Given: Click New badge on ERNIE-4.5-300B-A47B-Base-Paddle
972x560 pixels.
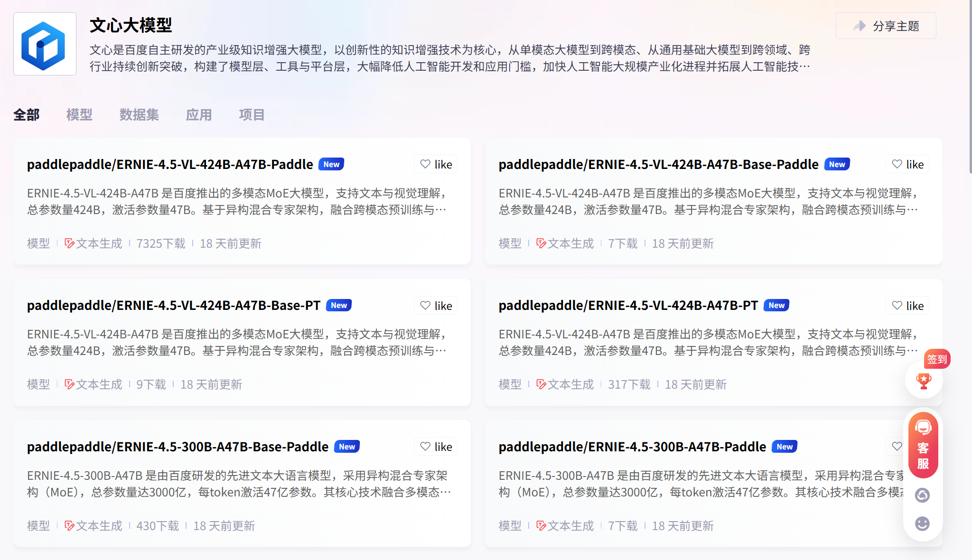Looking at the screenshot, I should coord(347,447).
